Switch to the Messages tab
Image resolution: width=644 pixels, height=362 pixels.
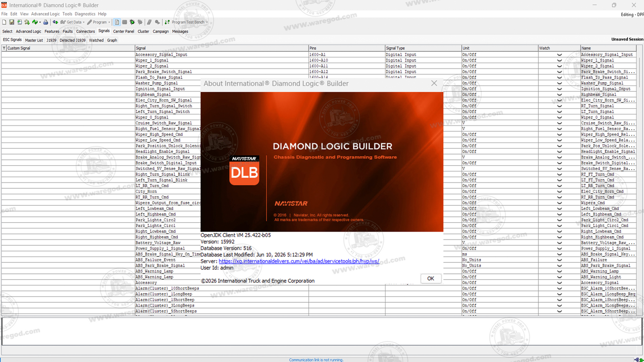[180, 32]
